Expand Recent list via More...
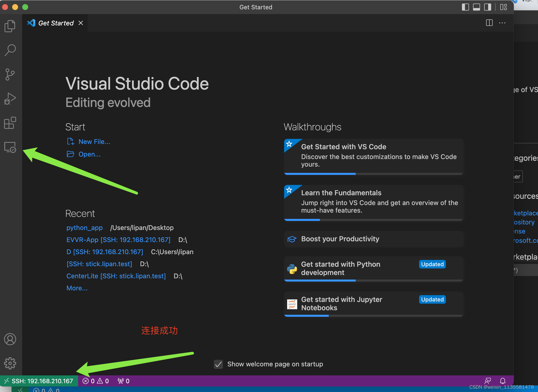Screen dimensions: 538x392 pyautogui.click(x=77, y=288)
